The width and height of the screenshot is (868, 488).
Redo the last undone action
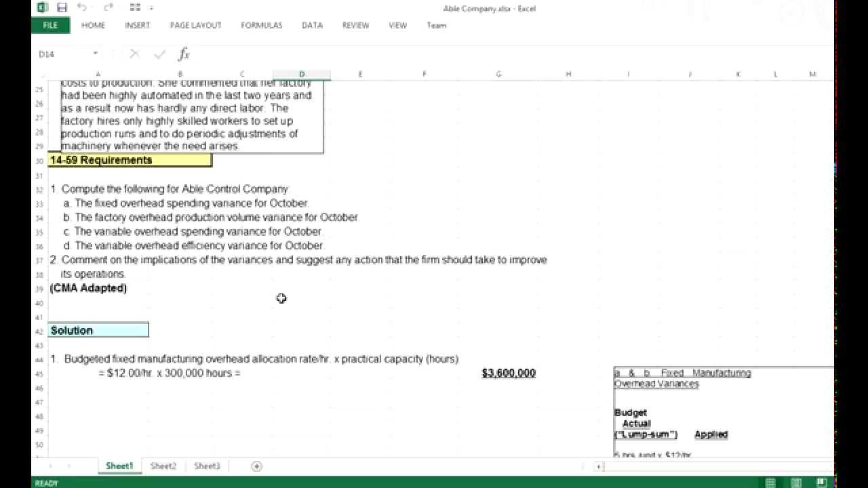(108, 7)
